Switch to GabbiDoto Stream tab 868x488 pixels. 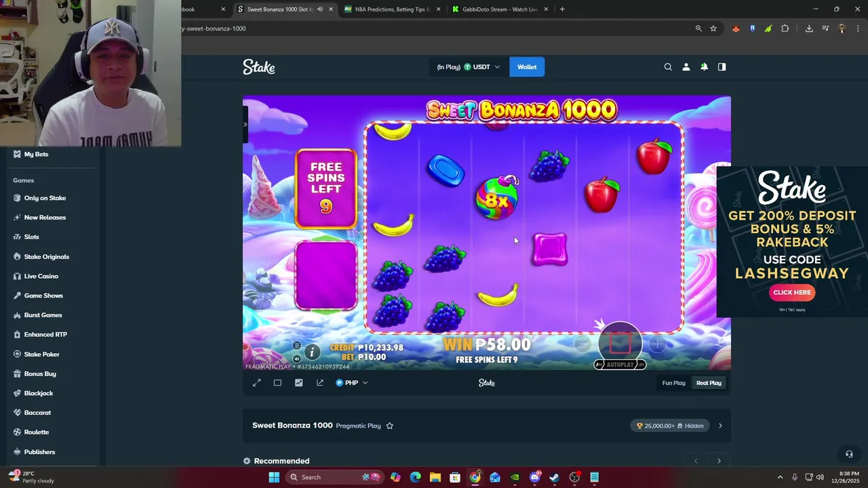point(500,9)
